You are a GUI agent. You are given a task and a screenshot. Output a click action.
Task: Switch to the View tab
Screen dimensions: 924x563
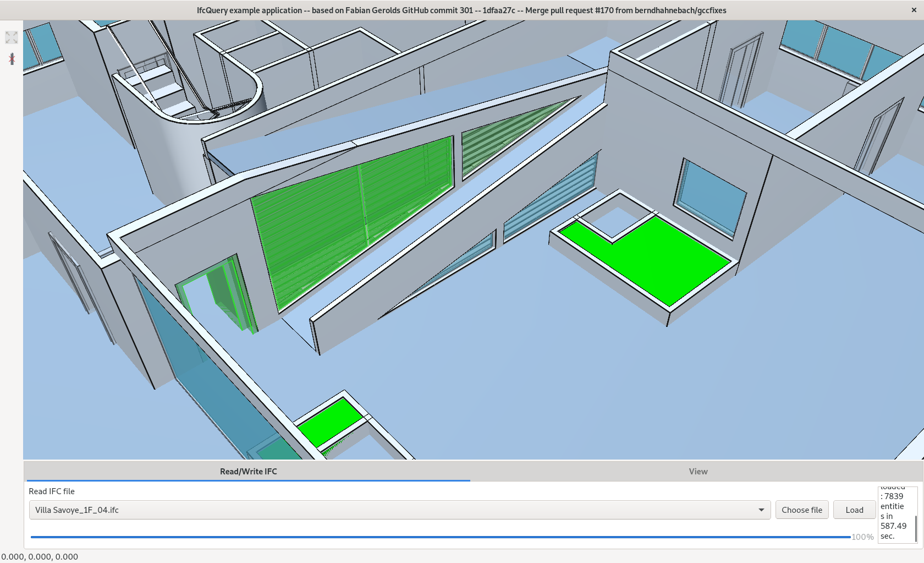pos(697,471)
